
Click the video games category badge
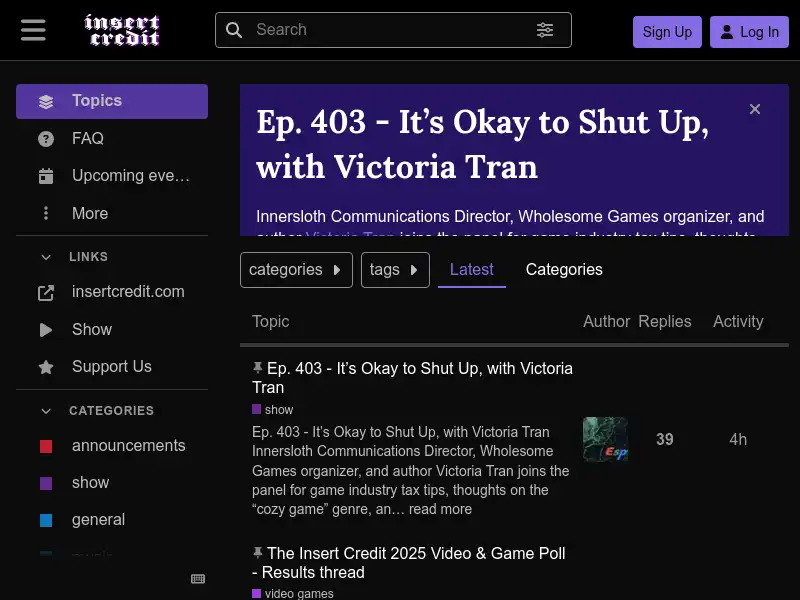[293, 594]
